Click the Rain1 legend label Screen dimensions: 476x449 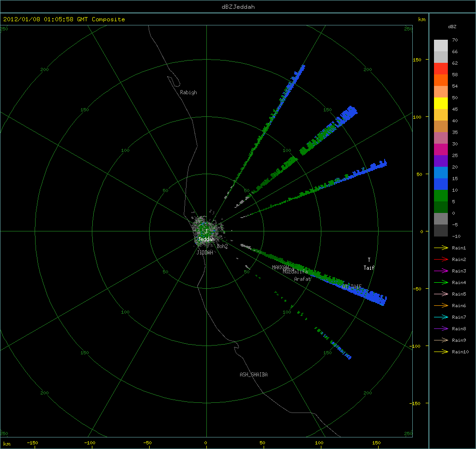(459, 248)
